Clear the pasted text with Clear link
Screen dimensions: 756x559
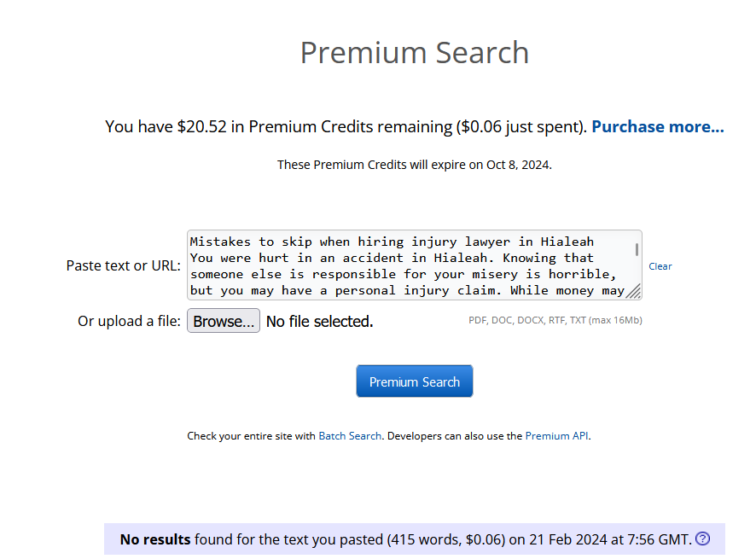660,266
